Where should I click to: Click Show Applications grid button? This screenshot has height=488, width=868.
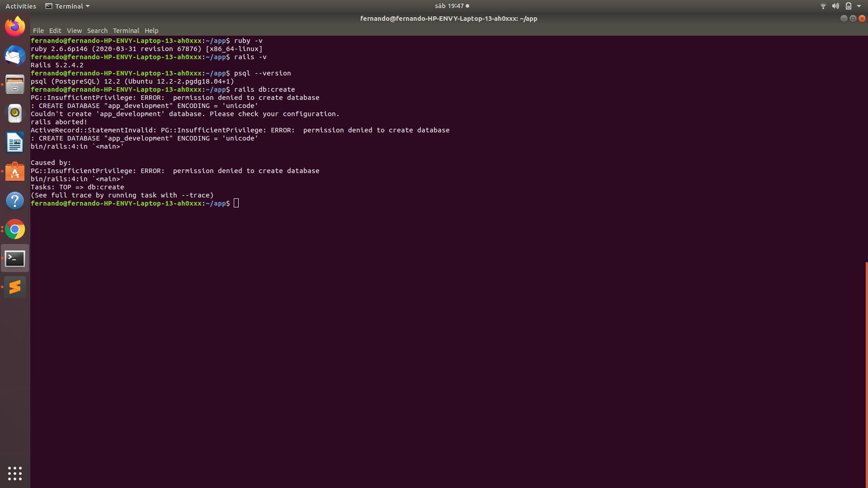tap(15, 473)
